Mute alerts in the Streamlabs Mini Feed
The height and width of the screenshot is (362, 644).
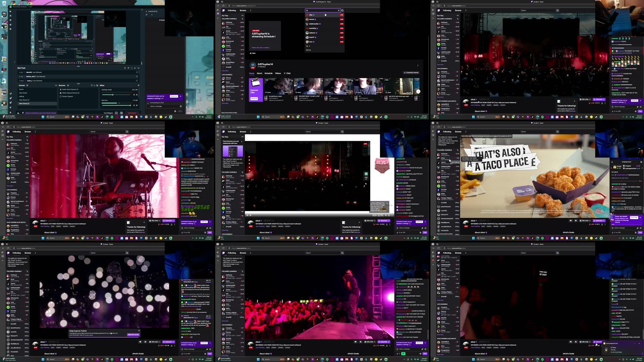(138, 68)
